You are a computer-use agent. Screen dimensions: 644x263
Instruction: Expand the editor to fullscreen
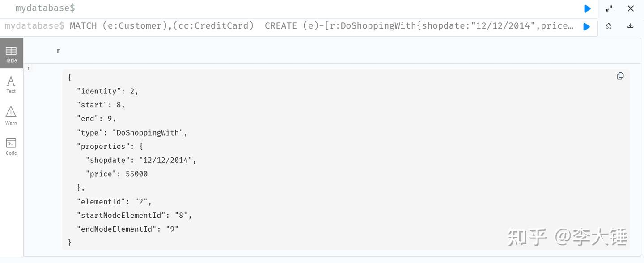(609, 8)
